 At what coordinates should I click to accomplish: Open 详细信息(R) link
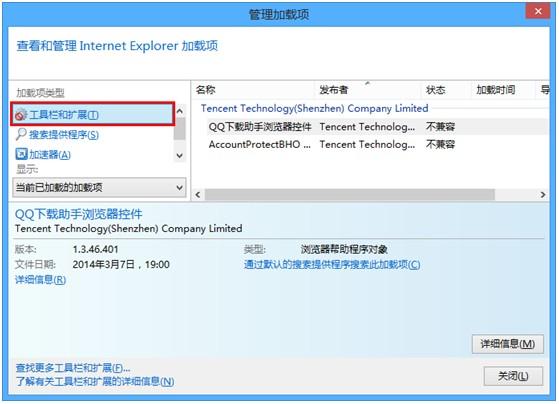(x=40, y=280)
